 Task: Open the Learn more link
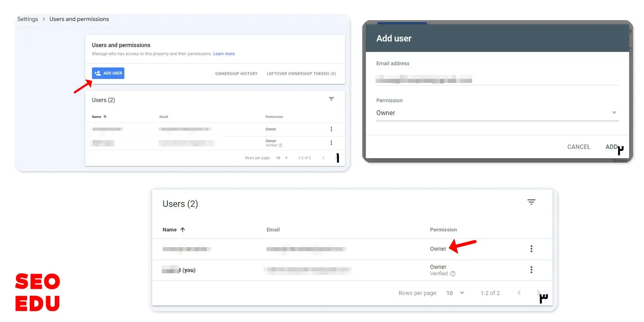[x=224, y=54]
